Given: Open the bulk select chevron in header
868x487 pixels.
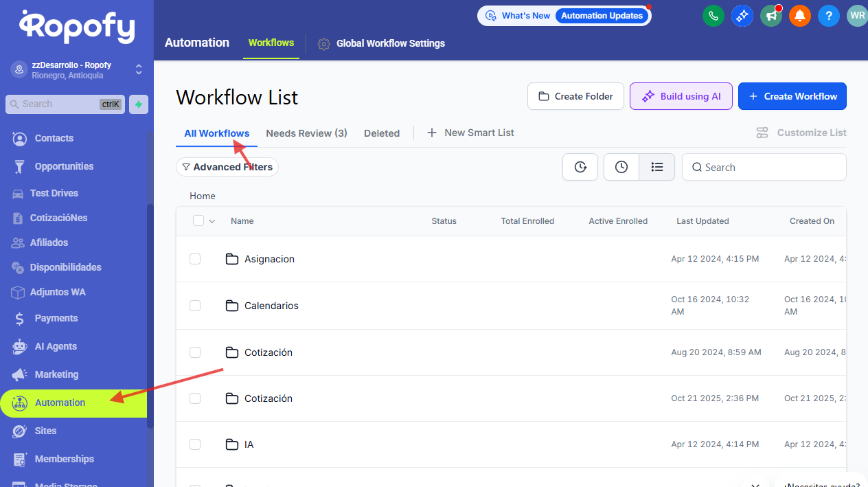Looking at the screenshot, I should pyautogui.click(x=212, y=221).
